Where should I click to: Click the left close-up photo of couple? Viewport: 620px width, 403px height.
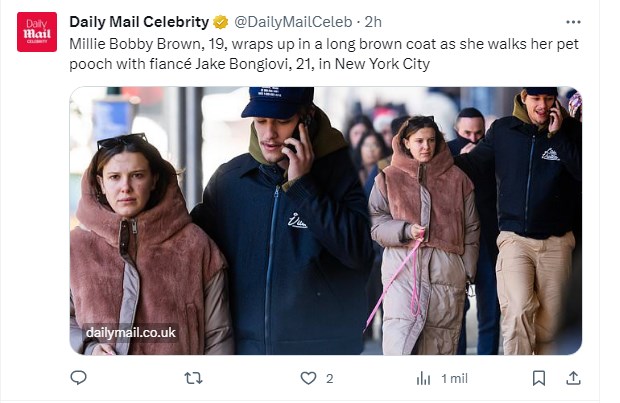click(217, 221)
